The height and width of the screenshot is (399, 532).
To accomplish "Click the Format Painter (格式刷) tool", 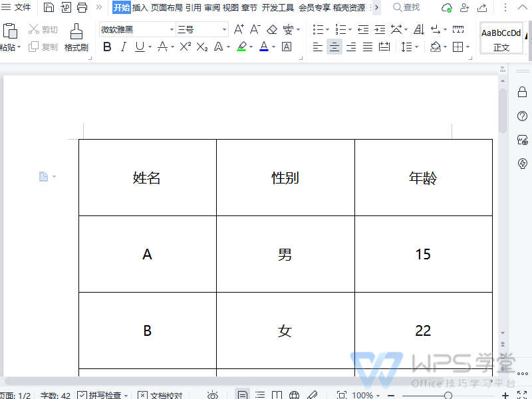I will click(x=76, y=37).
